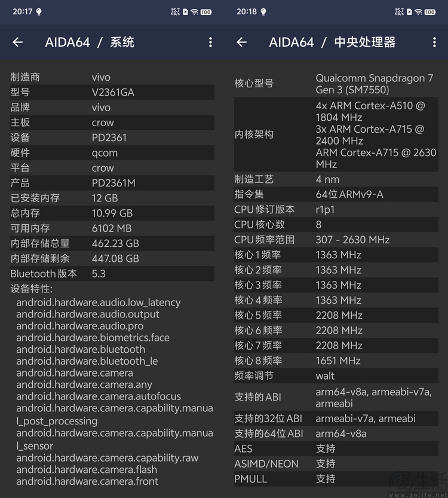
Task: Select the PMULL row
Action: pyautogui.click(x=336, y=479)
